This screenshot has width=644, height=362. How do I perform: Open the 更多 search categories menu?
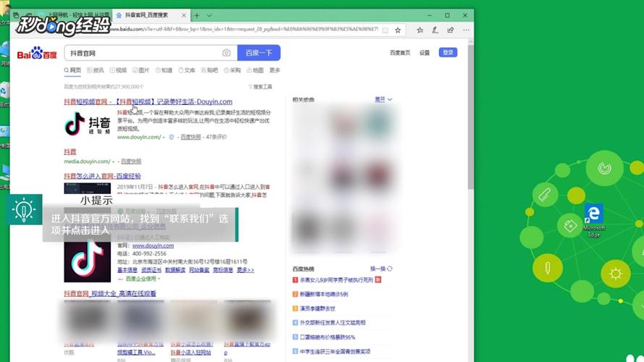[275, 70]
